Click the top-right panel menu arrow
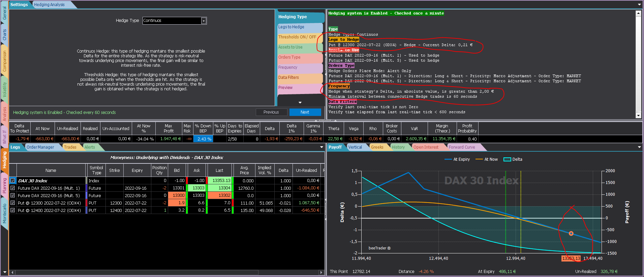 pos(639,5)
